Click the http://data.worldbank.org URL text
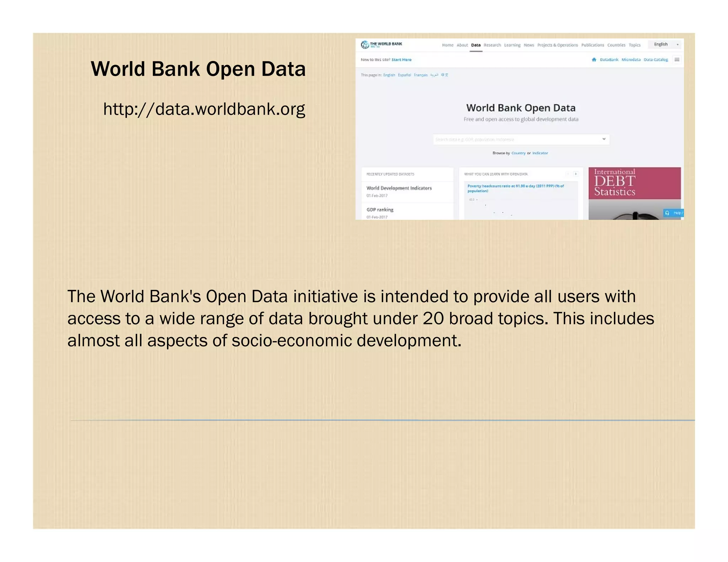 204,109
